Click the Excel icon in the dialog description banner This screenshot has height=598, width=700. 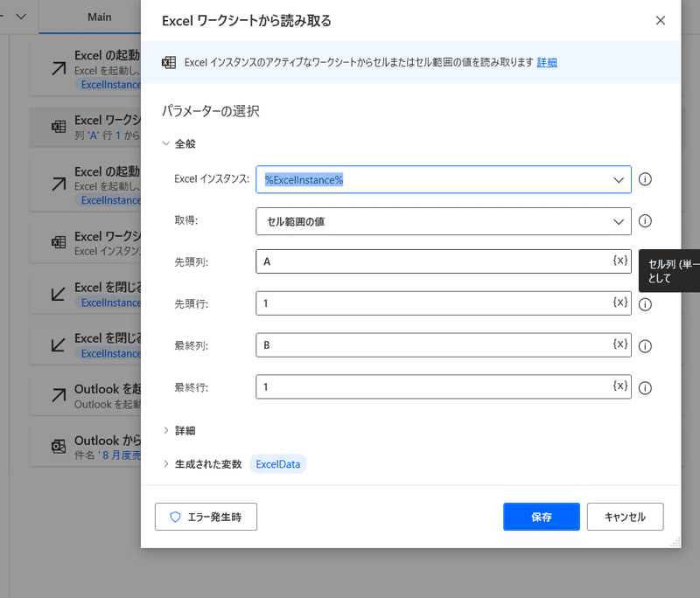(169, 62)
